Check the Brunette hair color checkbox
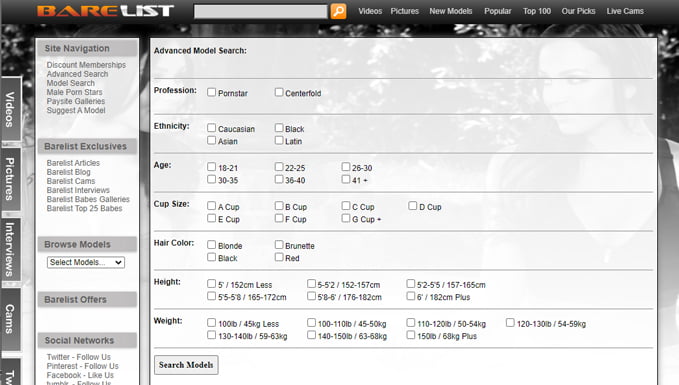Viewport: 679px width, 385px height. pos(279,245)
